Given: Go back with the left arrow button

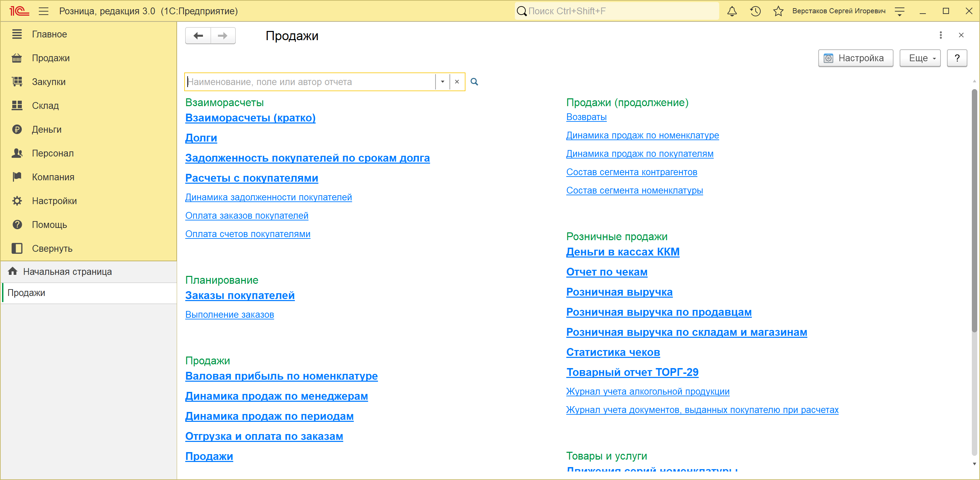Looking at the screenshot, I should tap(198, 36).
